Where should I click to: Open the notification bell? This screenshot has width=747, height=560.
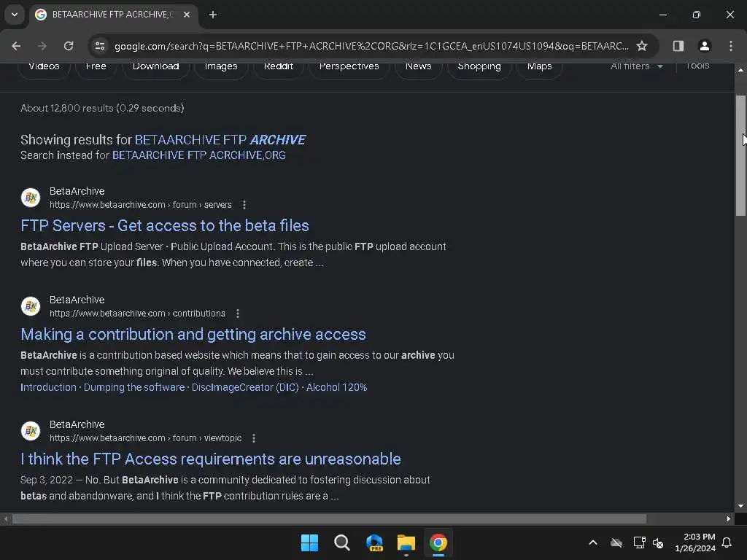coord(727,542)
